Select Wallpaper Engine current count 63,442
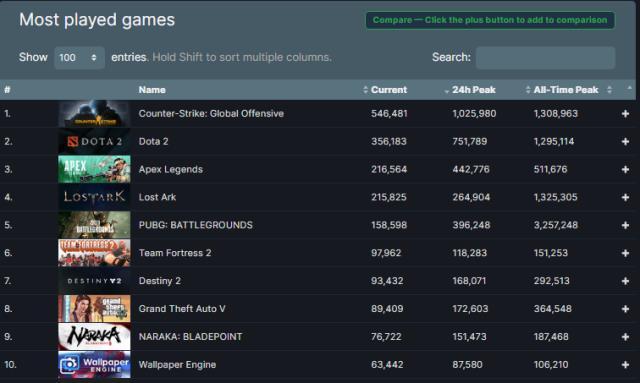The height and width of the screenshot is (383, 640). click(387, 365)
